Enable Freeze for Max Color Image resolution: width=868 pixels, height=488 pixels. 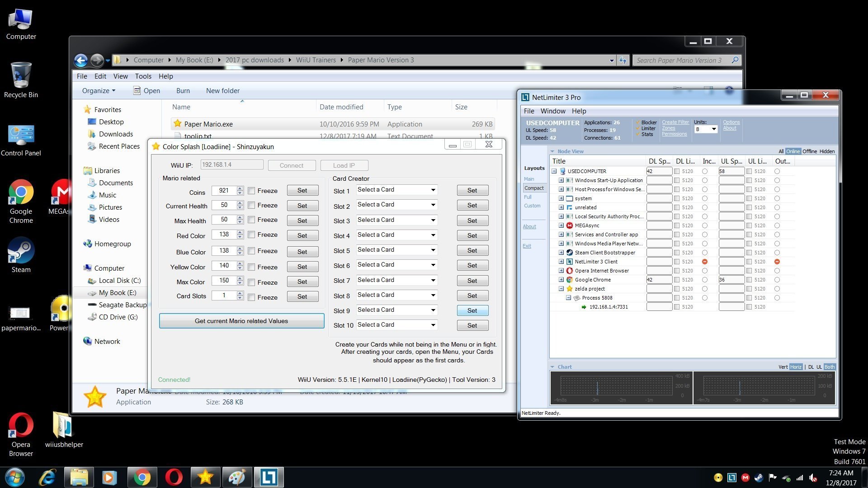point(251,282)
